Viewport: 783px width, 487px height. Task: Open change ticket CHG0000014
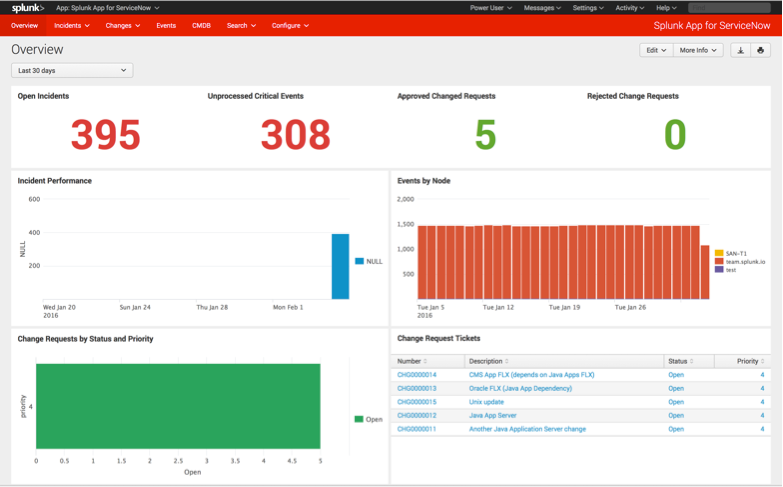[x=416, y=375]
